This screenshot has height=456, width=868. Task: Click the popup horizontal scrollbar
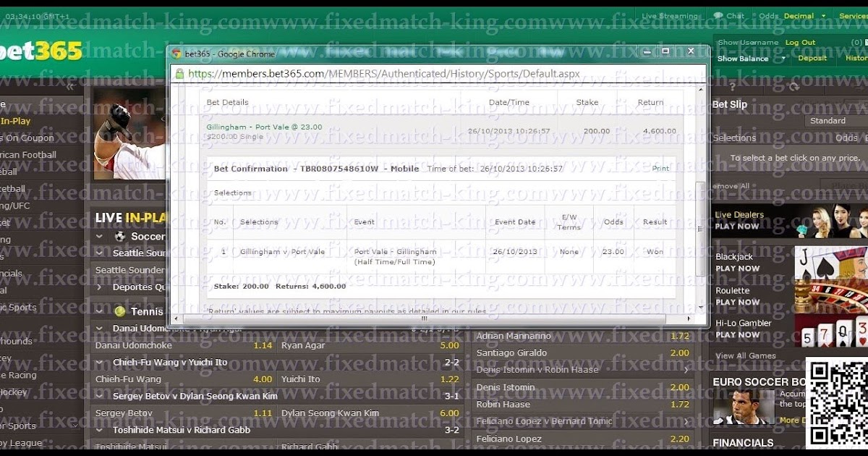click(424, 318)
